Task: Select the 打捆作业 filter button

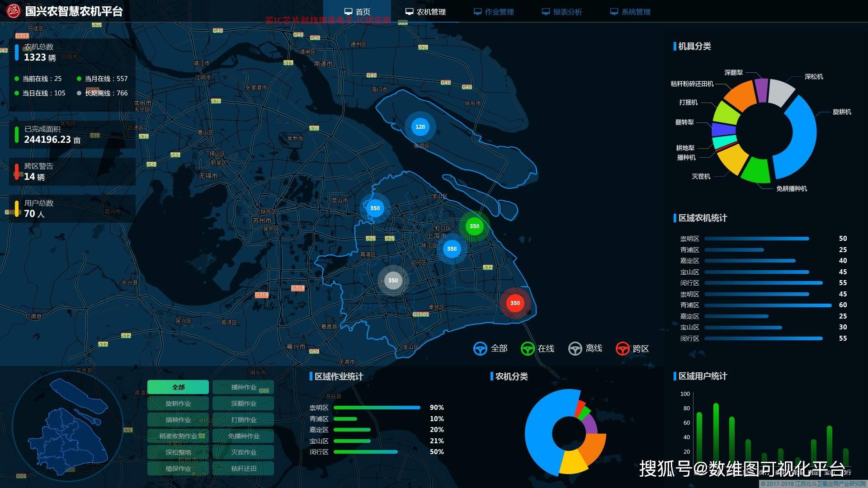Action: coord(243,420)
